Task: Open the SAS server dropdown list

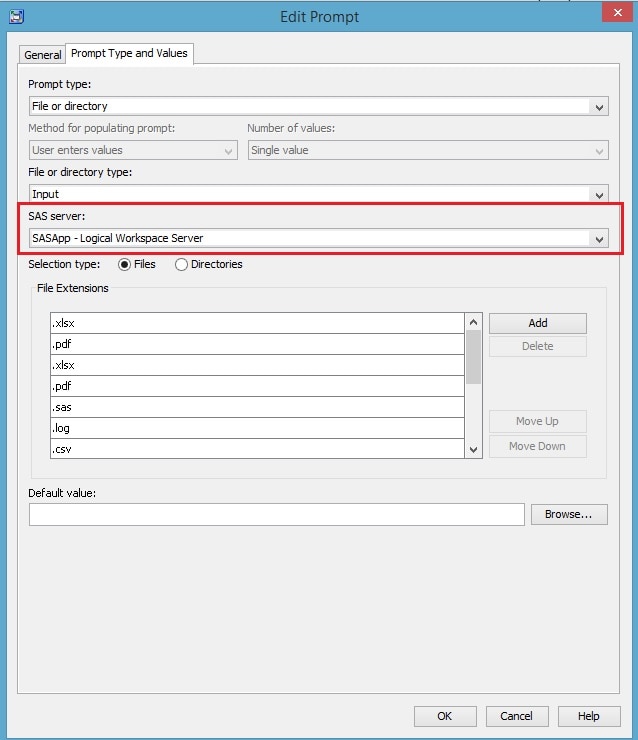Action: [599, 239]
